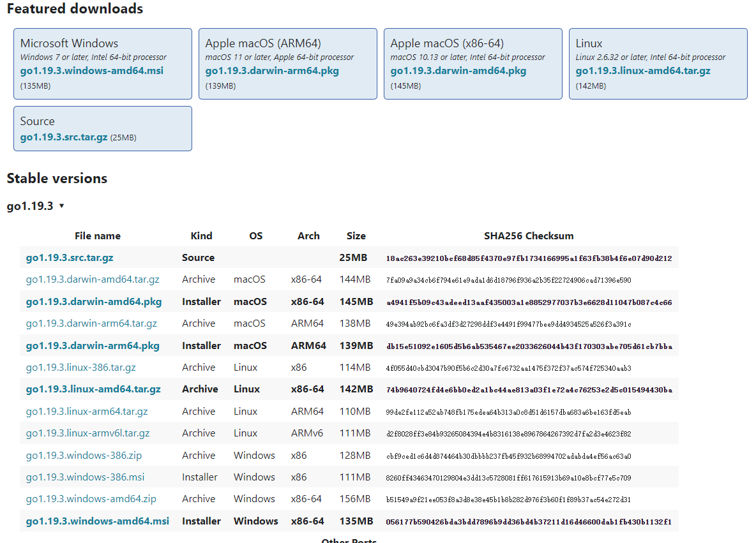Open go1.19.3.linux-armv6l.tar.gz table link
The height and width of the screenshot is (543, 756).
(87, 433)
